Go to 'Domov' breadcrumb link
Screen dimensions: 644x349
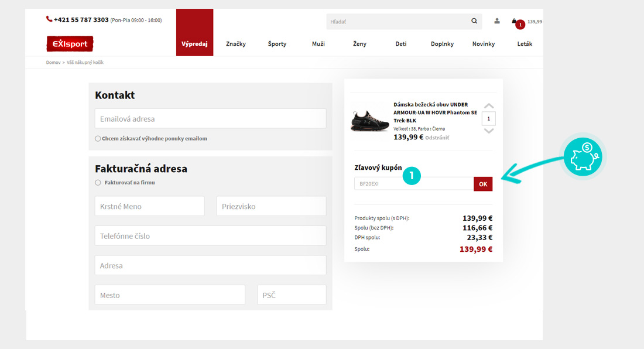[53, 63]
